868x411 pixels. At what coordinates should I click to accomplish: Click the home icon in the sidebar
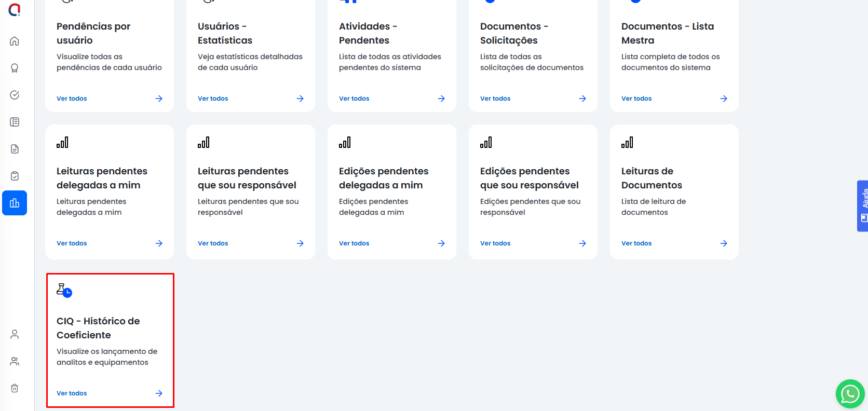[15, 41]
